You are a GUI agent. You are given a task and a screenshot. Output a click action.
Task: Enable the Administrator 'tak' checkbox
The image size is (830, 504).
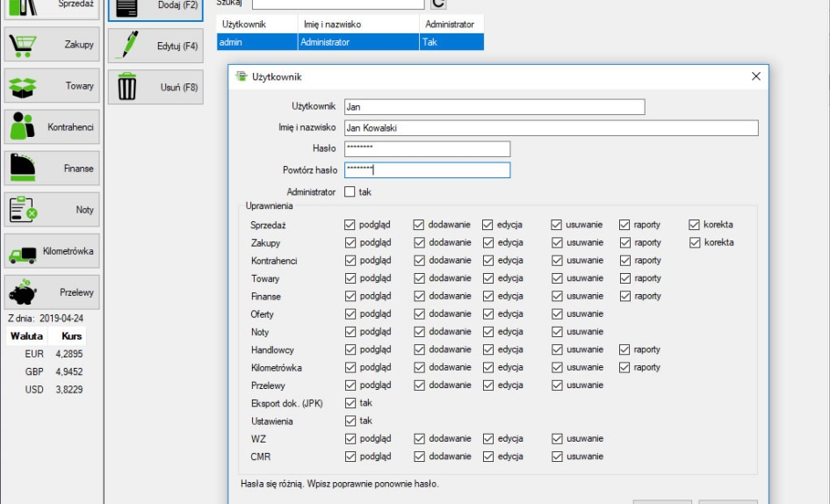click(350, 191)
